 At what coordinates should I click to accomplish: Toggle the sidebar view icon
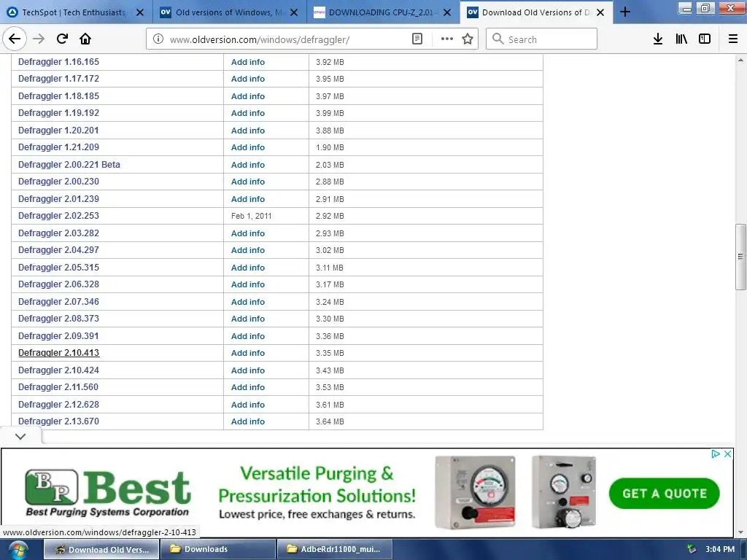coord(705,39)
